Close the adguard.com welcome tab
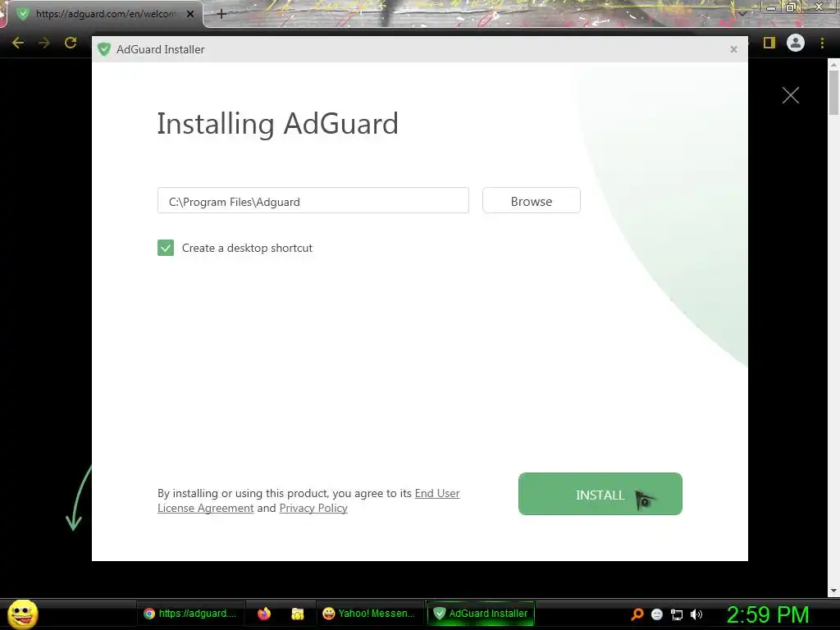 [x=190, y=14]
